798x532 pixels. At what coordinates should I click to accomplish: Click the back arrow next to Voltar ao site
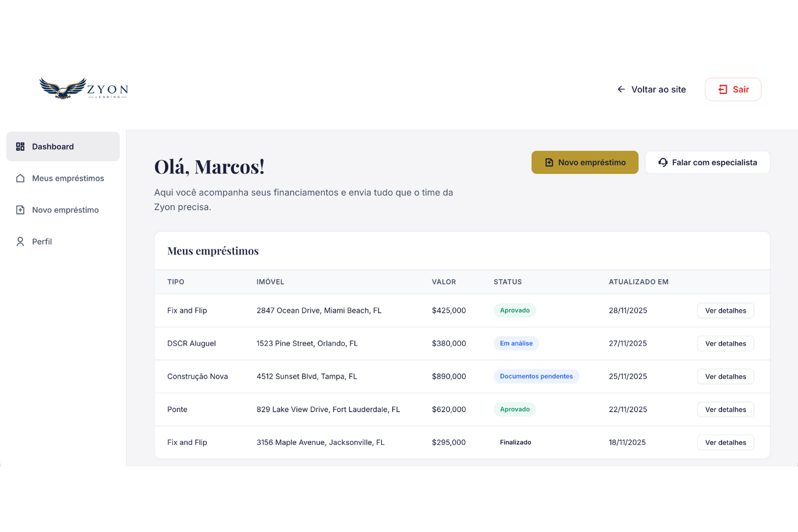(x=620, y=89)
